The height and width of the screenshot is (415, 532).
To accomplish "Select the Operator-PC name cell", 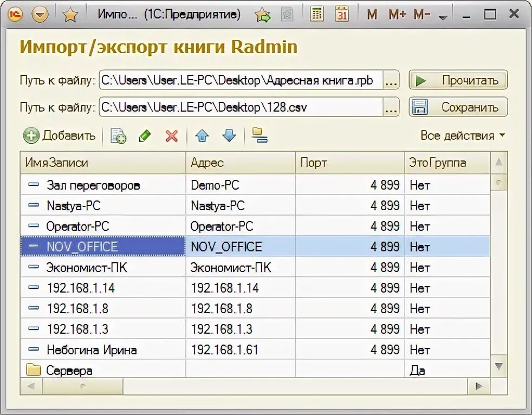I will click(103, 226).
